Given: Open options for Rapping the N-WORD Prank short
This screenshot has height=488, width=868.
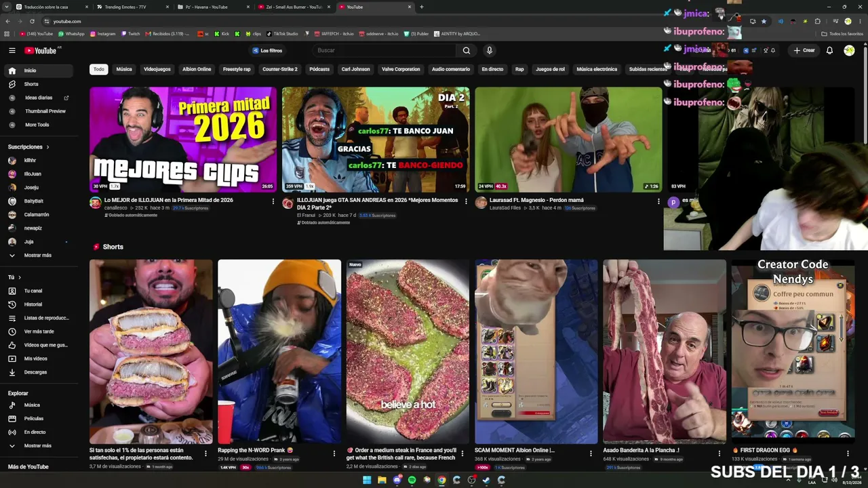Looking at the screenshot, I should (x=334, y=453).
